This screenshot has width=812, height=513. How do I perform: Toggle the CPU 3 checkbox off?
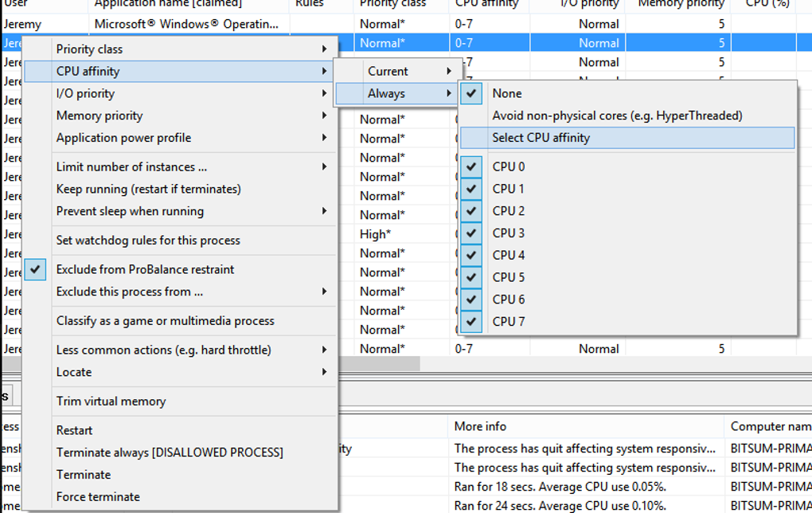pos(471,233)
